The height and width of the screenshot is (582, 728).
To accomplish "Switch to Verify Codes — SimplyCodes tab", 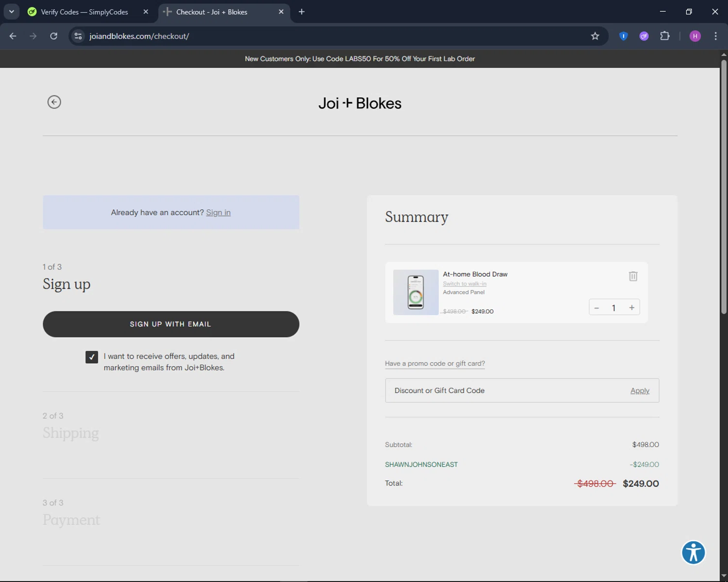I will [84, 12].
